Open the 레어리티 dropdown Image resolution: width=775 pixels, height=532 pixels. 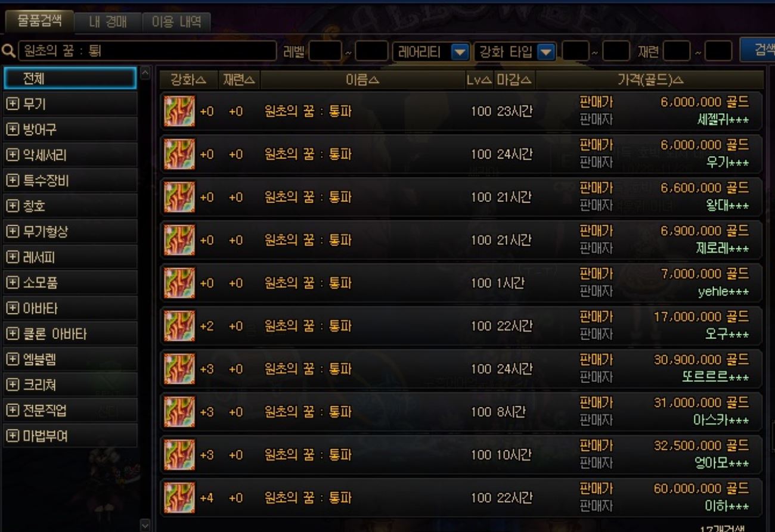460,52
